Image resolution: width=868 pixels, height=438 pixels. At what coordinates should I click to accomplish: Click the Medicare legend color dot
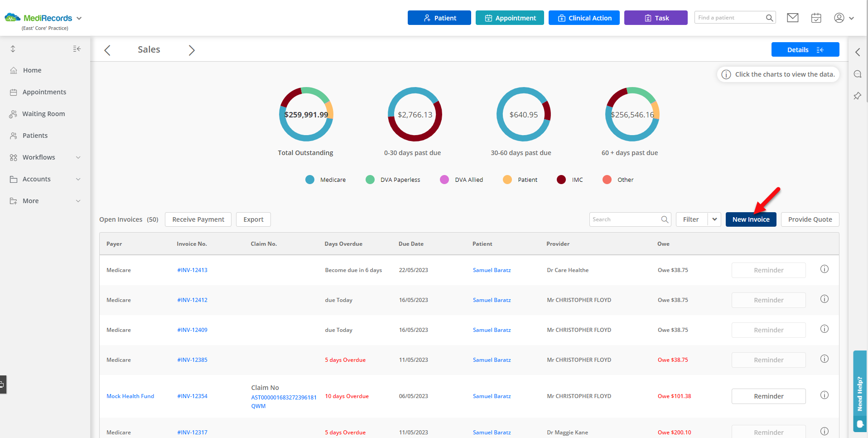(310, 180)
